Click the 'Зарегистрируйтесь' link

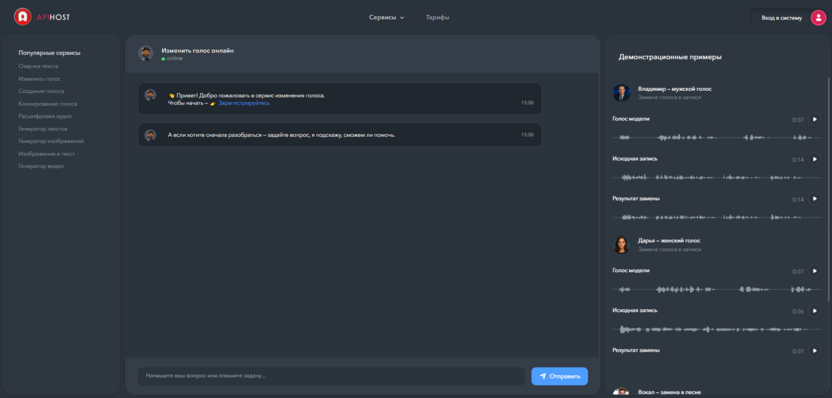(244, 103)
